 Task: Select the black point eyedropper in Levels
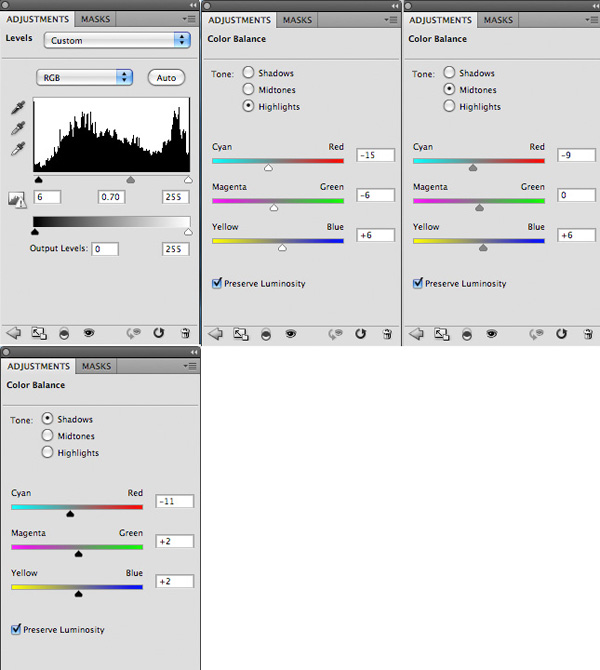tap(18, 108)
